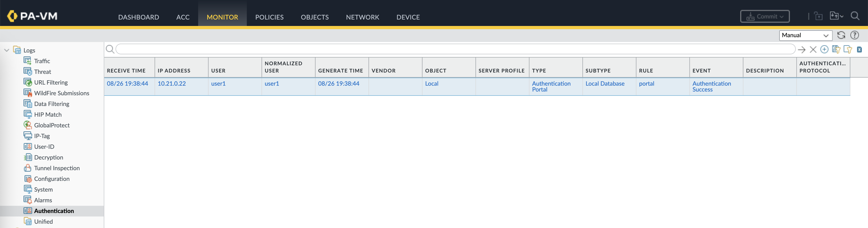Click inside the log filter input field
The image size is (868, 228).
(x=455, y=49)
